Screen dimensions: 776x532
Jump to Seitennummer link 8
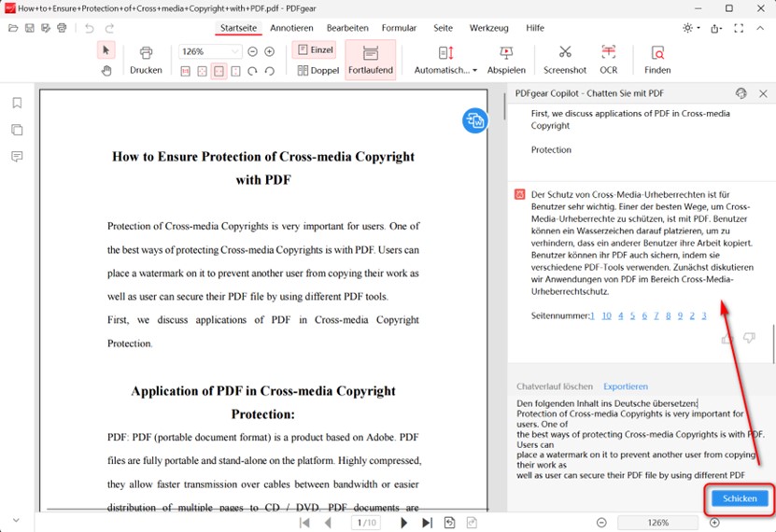[668, 315]
